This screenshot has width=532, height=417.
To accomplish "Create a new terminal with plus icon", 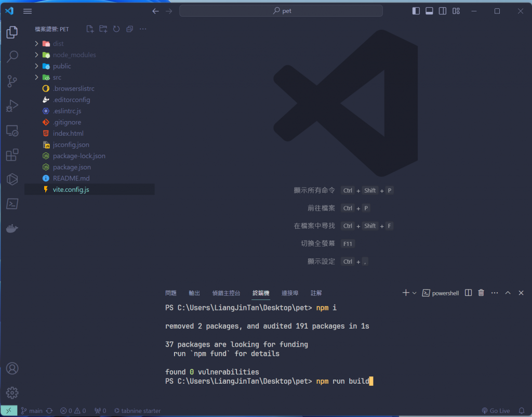I will [406, 293].
